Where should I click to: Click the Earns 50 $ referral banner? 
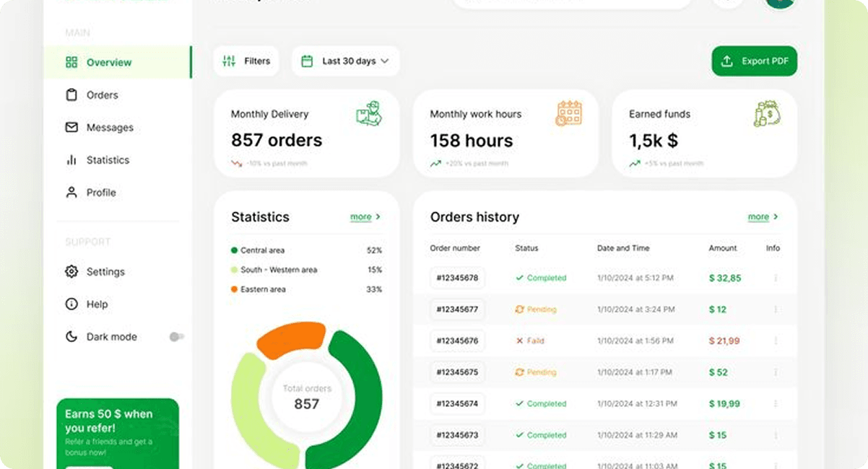118,434
